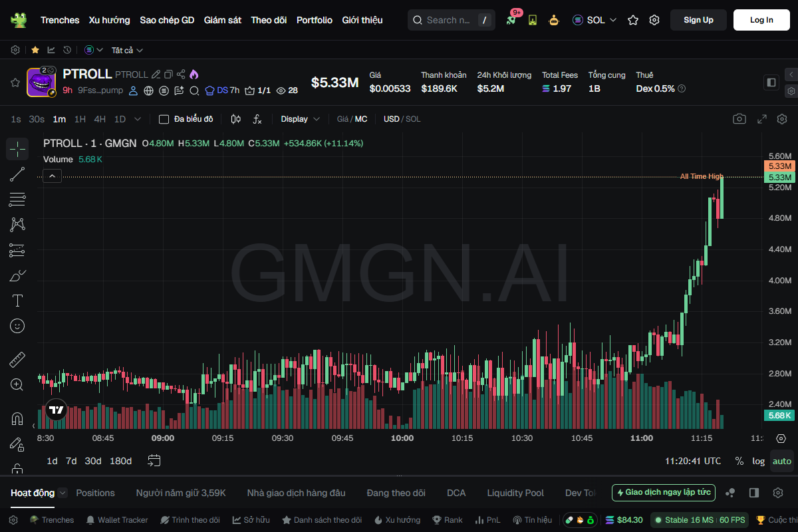Activate the chart zoom-in tool
Image resolution: width=798 pixels, height=532 pixels.
coord(17,384)
